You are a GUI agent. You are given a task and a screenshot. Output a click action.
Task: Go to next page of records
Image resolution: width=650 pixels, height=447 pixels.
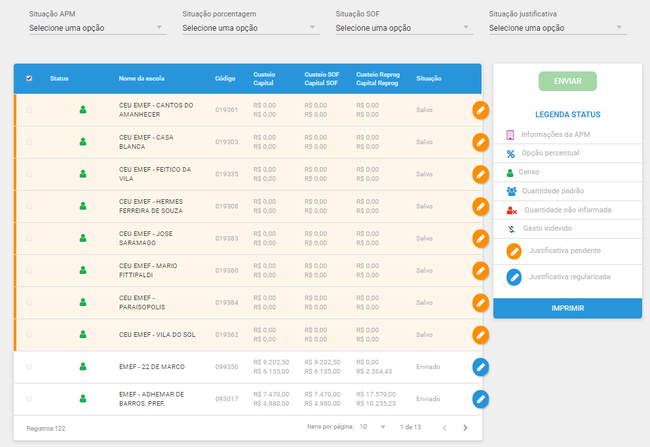point(465,428)
